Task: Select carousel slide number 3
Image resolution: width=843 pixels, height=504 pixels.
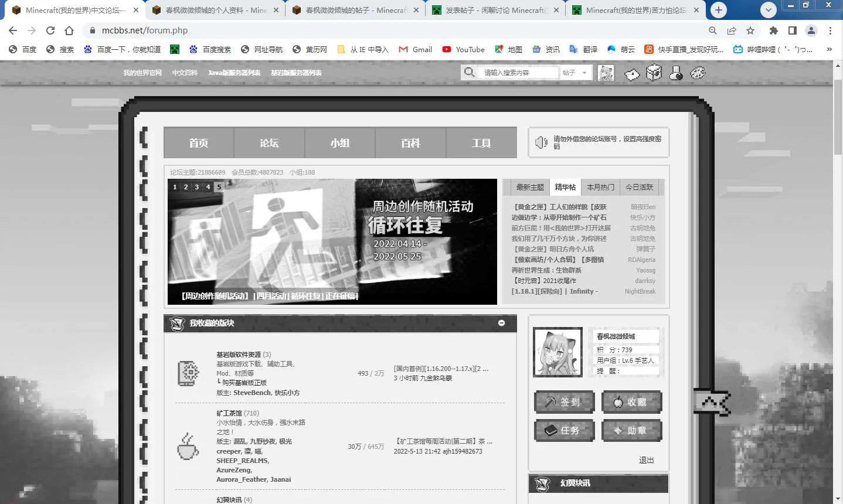Action: 197,186
